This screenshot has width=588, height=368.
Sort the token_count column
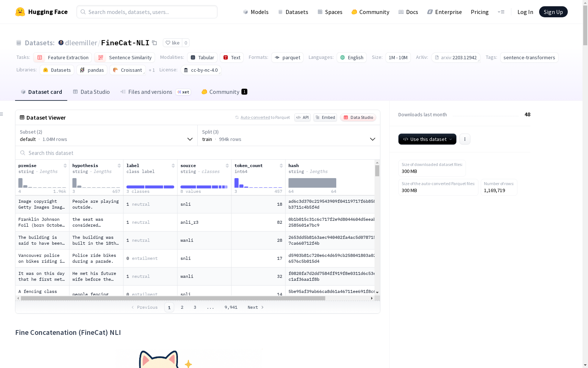[281, 166]
